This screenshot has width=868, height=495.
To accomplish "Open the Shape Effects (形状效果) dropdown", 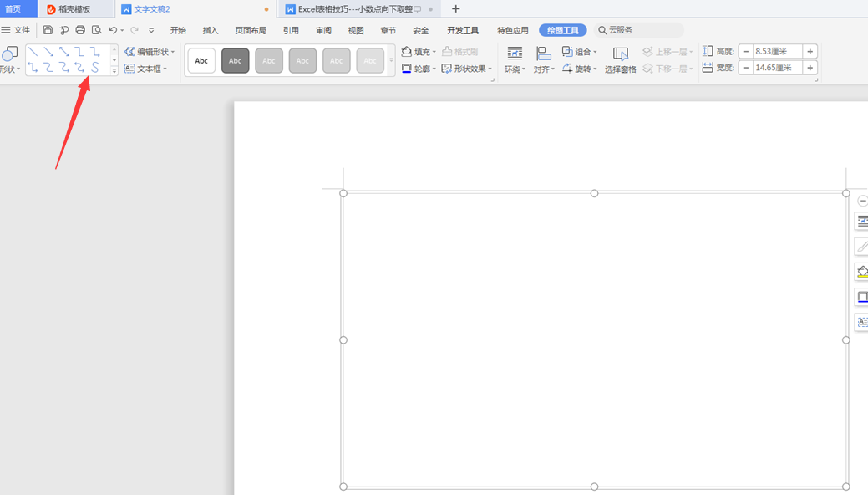I will (468, 69).
